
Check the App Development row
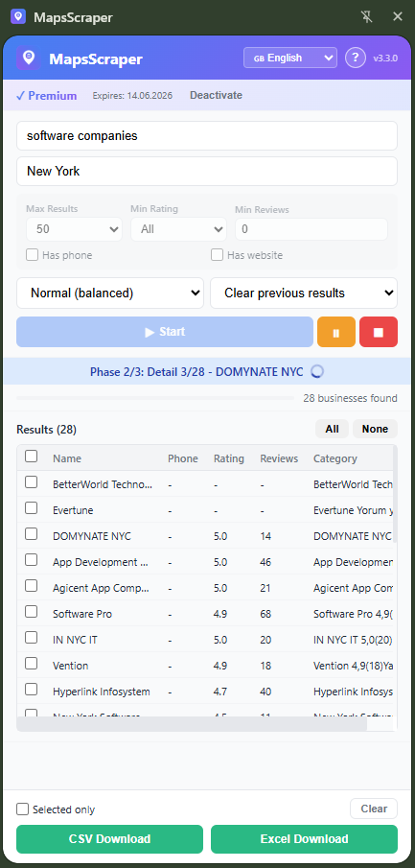pos(32,560)
